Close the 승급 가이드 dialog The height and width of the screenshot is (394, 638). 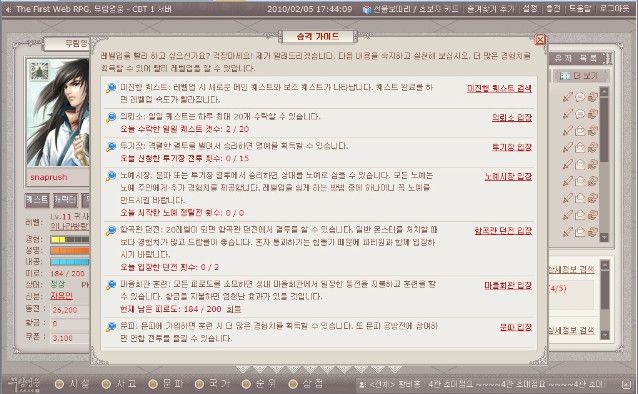pos(540,39)
